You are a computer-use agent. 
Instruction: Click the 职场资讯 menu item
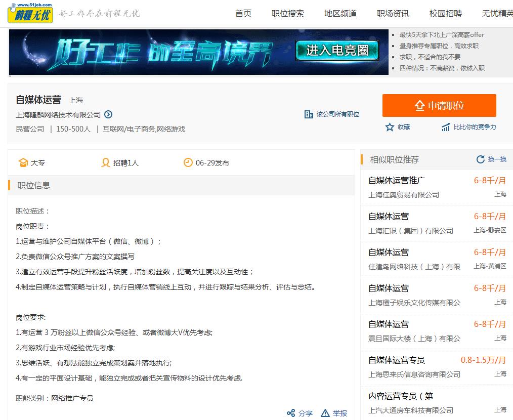tap(393, 14)
